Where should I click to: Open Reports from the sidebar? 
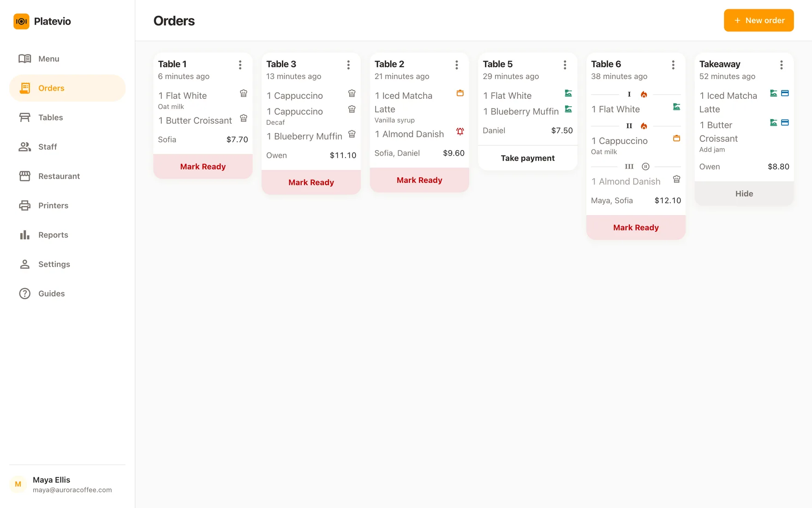click(x=67, y=235)
